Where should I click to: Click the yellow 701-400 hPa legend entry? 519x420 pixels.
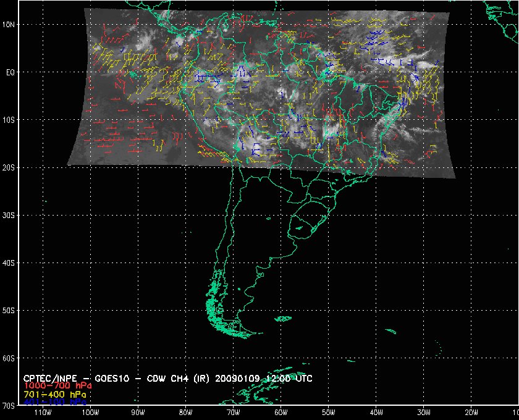[52, 393]
